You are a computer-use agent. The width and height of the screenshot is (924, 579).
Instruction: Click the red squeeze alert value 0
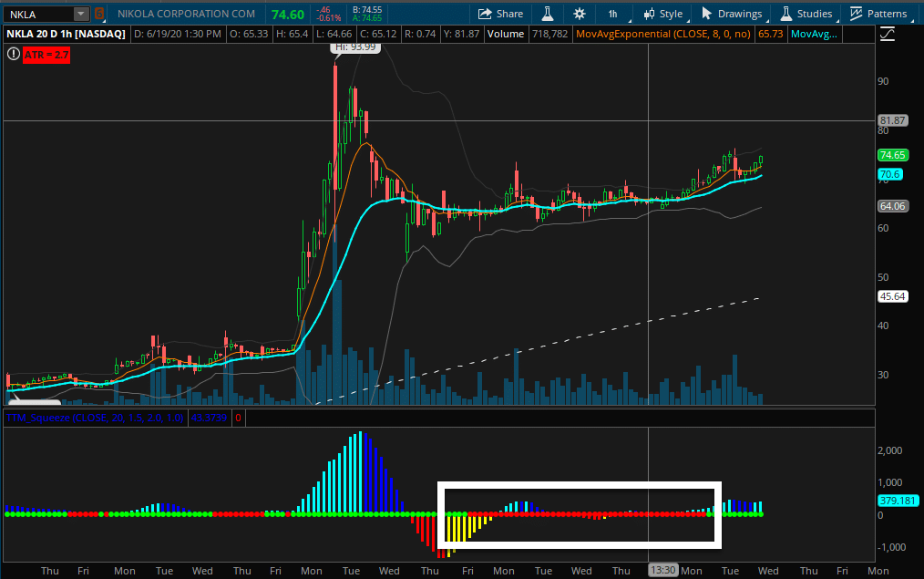tap(238, 418)
